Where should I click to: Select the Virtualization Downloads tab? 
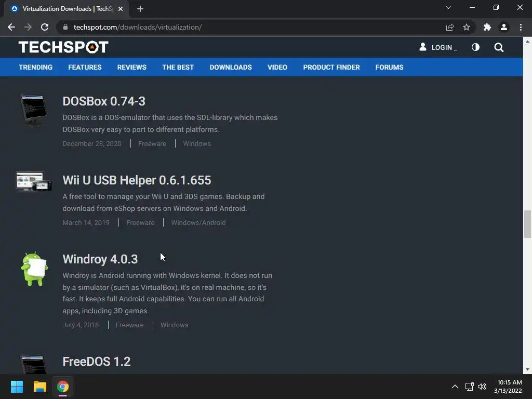[66, 9]
